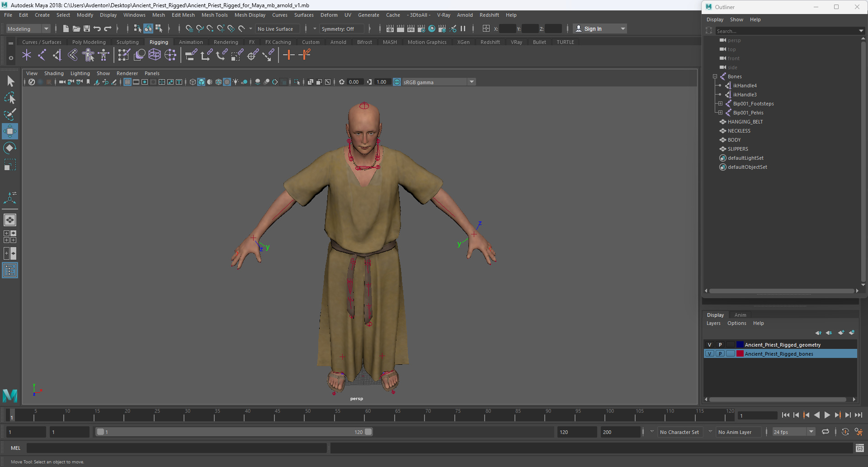The width and height of the screenshot is (868, 467).
Task: Open the 24 fps frame rate dropdown
Action: 793,432
